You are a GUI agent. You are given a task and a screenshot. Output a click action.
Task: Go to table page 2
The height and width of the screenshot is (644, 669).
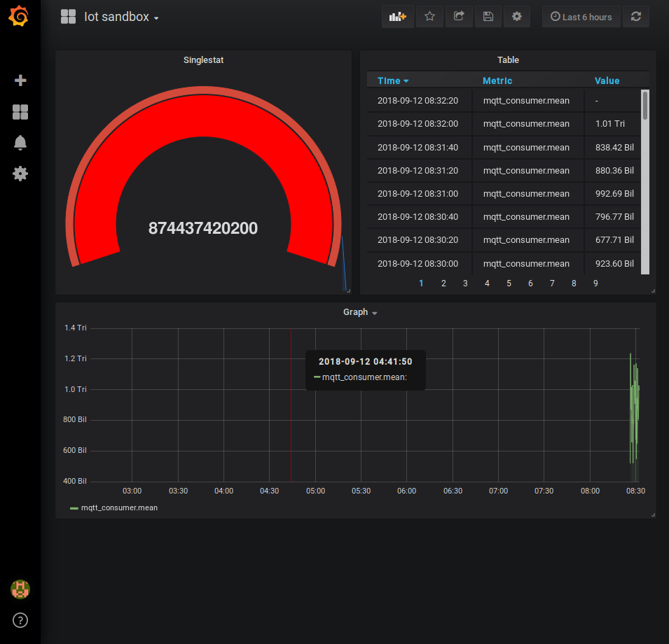pos(443,283)
